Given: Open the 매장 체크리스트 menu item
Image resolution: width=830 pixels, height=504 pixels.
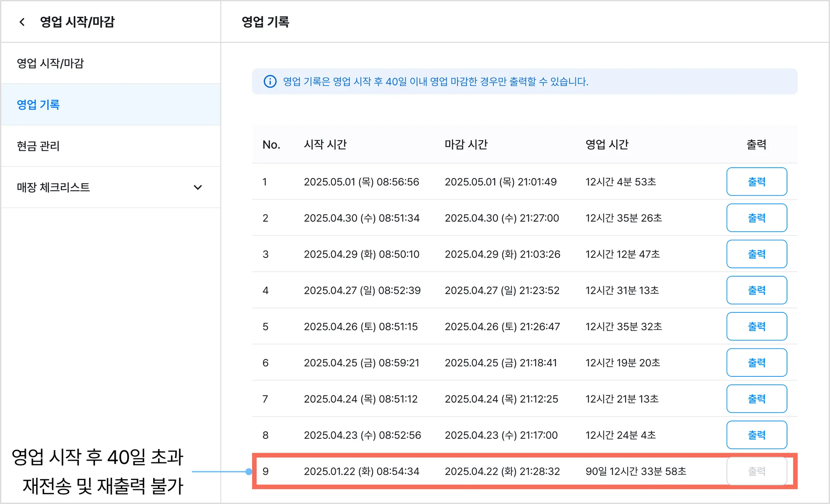Looking at the screenshot, I should click(53, 187).
